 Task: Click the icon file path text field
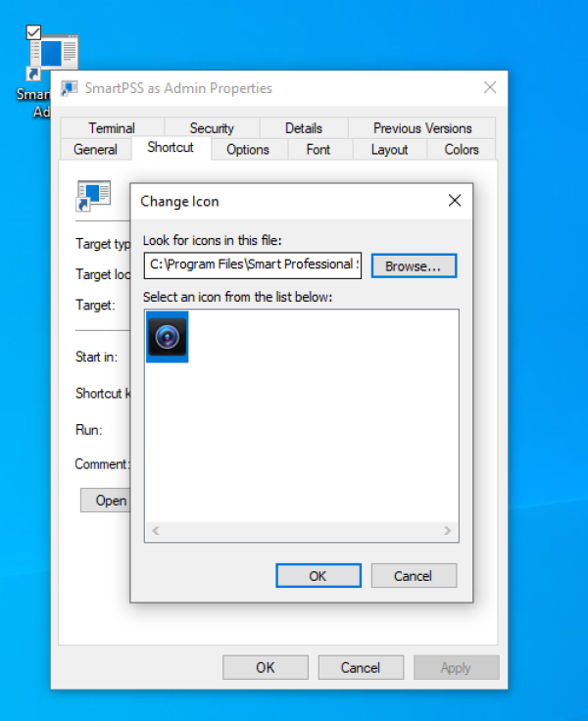(x=253, y=264)
